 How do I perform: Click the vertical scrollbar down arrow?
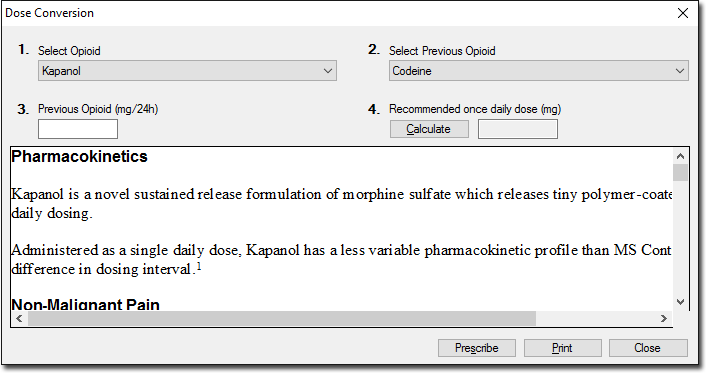[x=680, y=302]
